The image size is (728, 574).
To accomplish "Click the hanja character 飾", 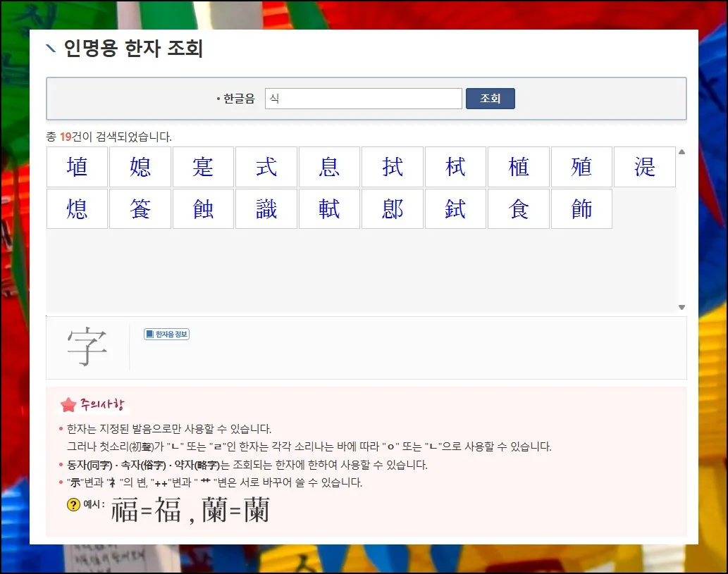I will click(x=581, y=209).
